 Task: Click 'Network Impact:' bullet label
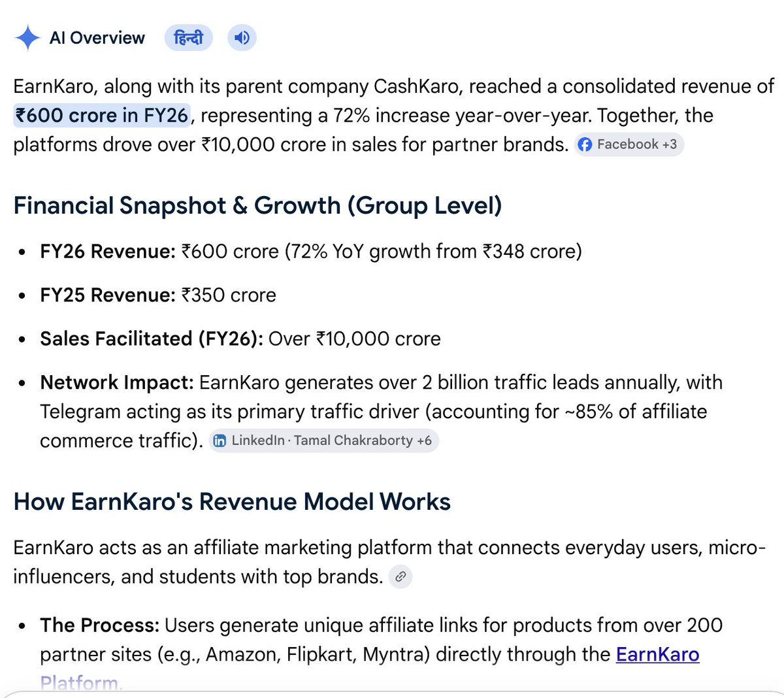tap(117, 382)
